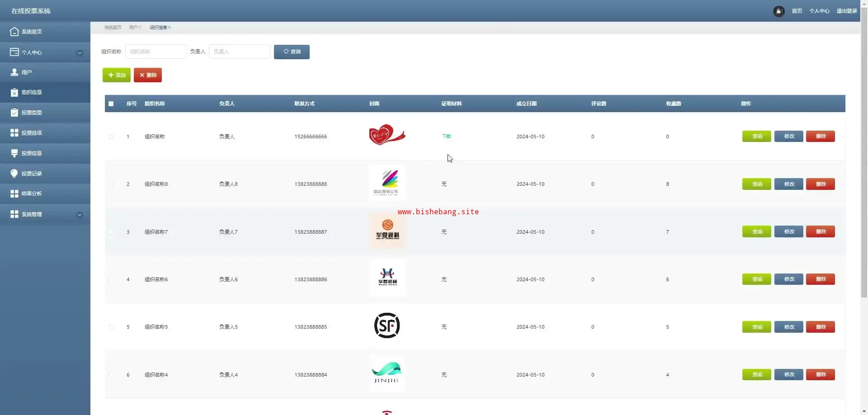Viewport: 868px width, 415px height.
Task: Click the 组织信息 sidebar icon
Action: pos(14,92)
